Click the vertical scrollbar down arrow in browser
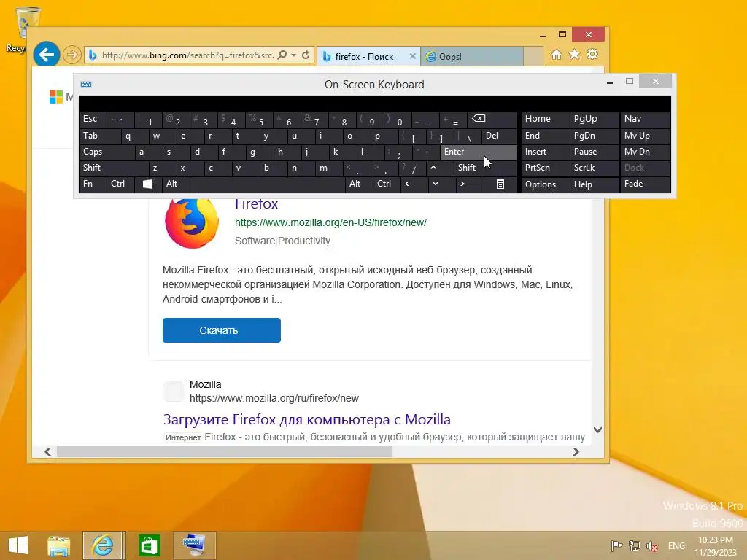The image size is (747, 560). click(598, 430)
